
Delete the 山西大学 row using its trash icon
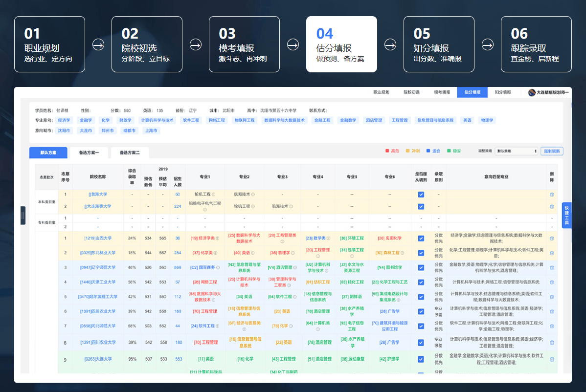point(552,238)
